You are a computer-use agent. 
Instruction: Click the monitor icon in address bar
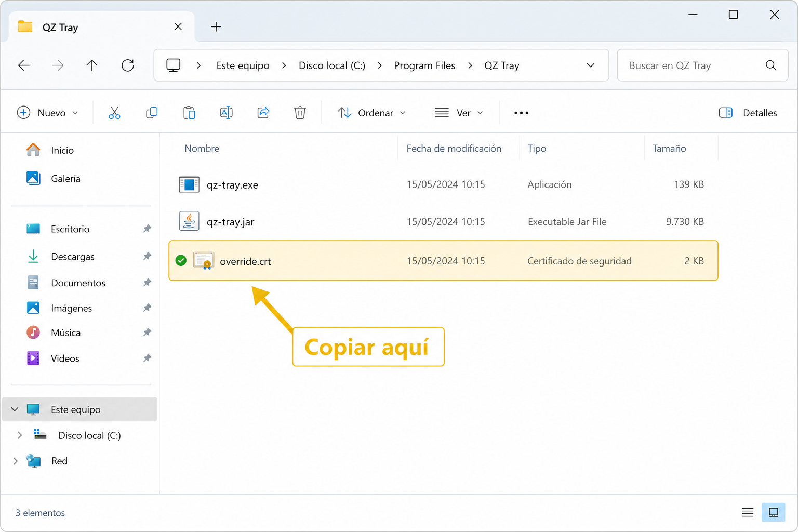point(173,65)
